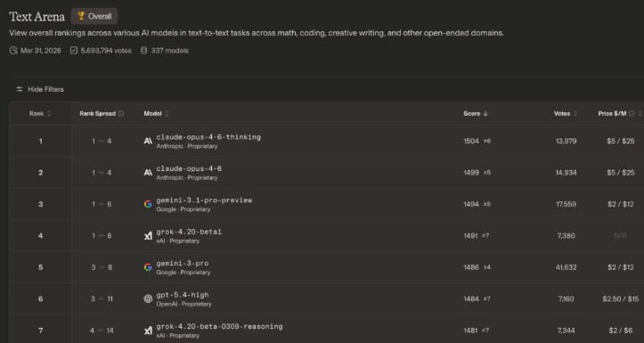Screen dimensions: 644x343
Task: Click the clock icon next to Mar 31, 2026
Action: coord(13,51)
